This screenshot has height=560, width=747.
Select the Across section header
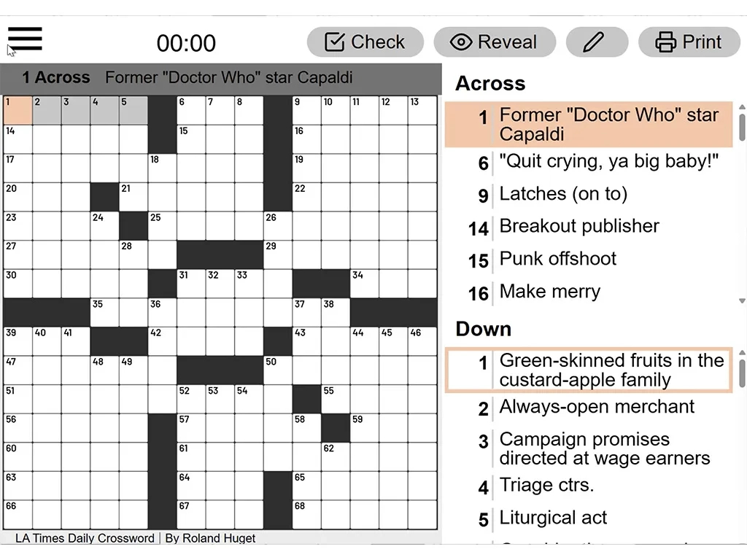tap(489, 83)
